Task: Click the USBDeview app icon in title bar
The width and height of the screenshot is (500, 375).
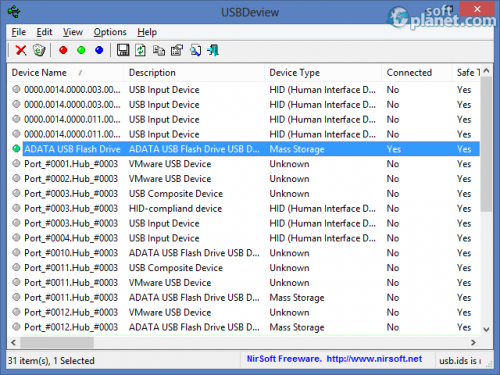Action: [x=14, y=12]
